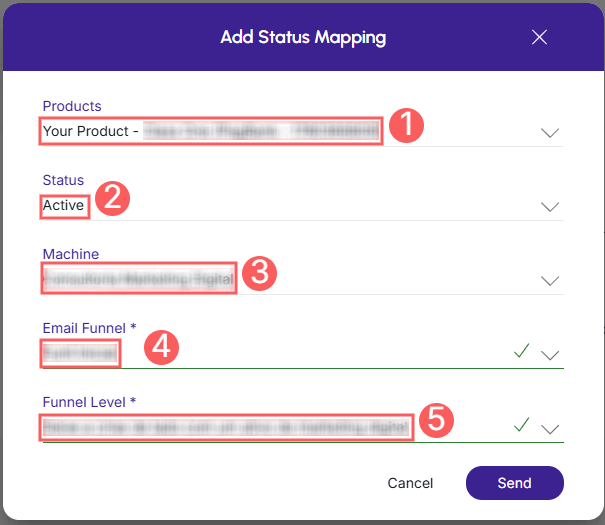Click the 'Email Funnel *' label
Viewport: 605px width, 525px height.
click(x=90, y=328)
